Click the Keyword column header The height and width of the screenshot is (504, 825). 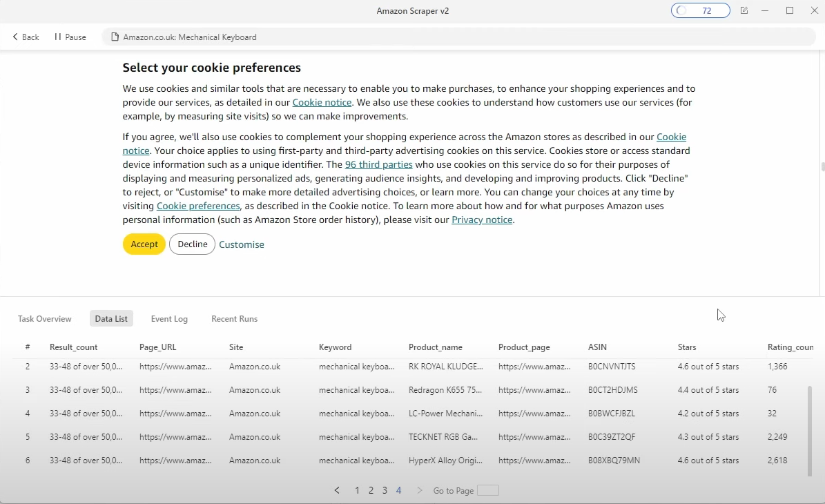coord(335,347)
